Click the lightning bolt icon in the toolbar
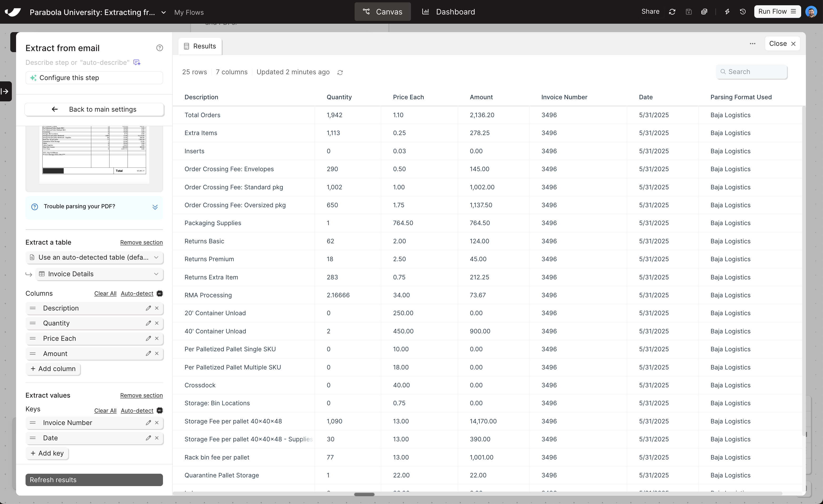This screenshot has width=823, height=504. (x=728, y=12)
